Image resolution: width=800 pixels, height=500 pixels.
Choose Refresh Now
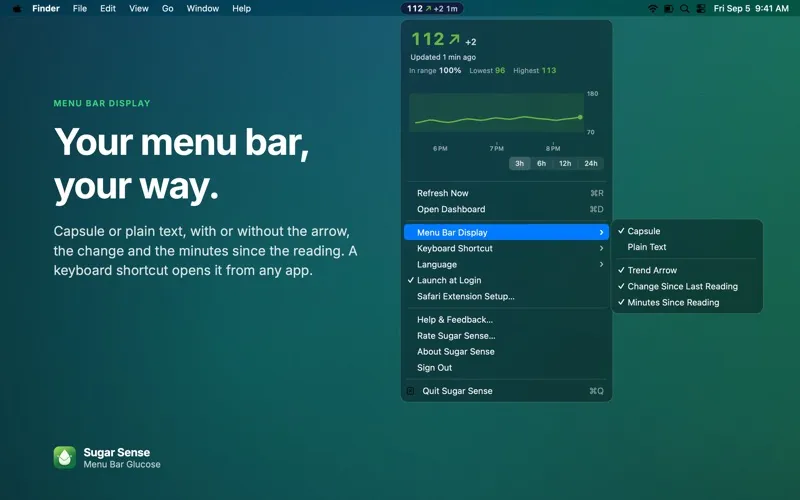point(506,193)
